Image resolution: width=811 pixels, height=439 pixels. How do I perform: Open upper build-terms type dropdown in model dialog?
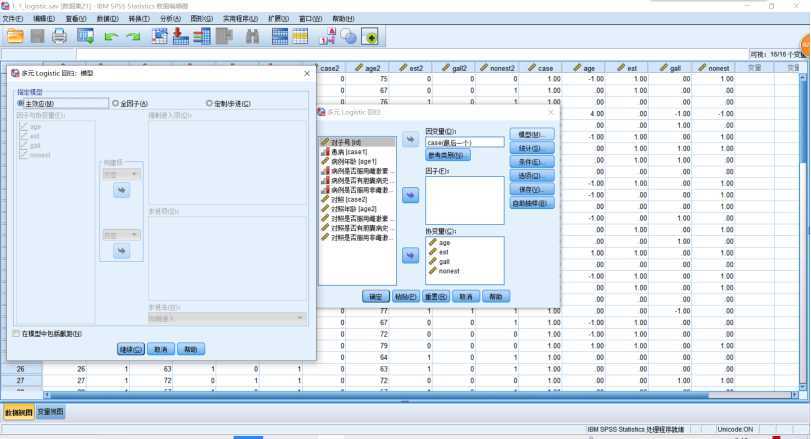pos(122,174)
